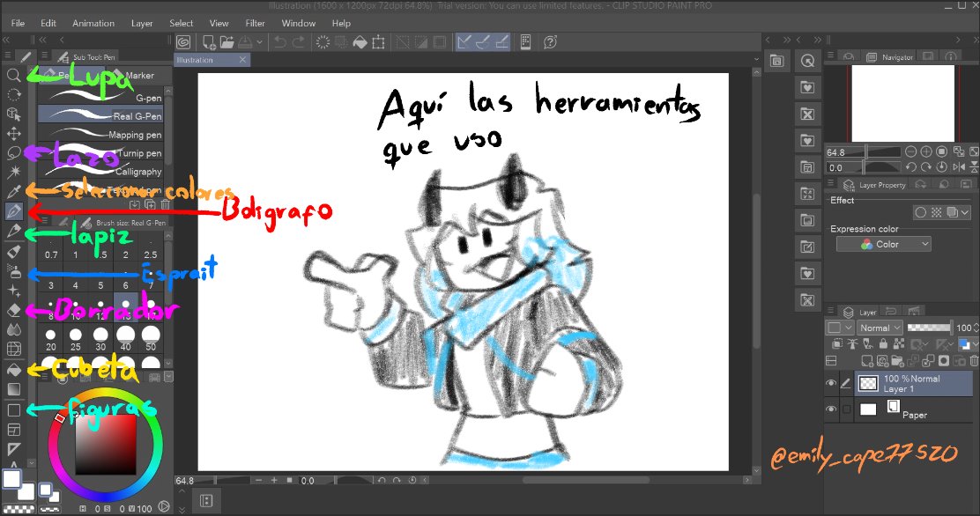Hide the Paper layer eye icon
Image resolution: width=980 pixels, height=516 pixels.
coord(831,409)
